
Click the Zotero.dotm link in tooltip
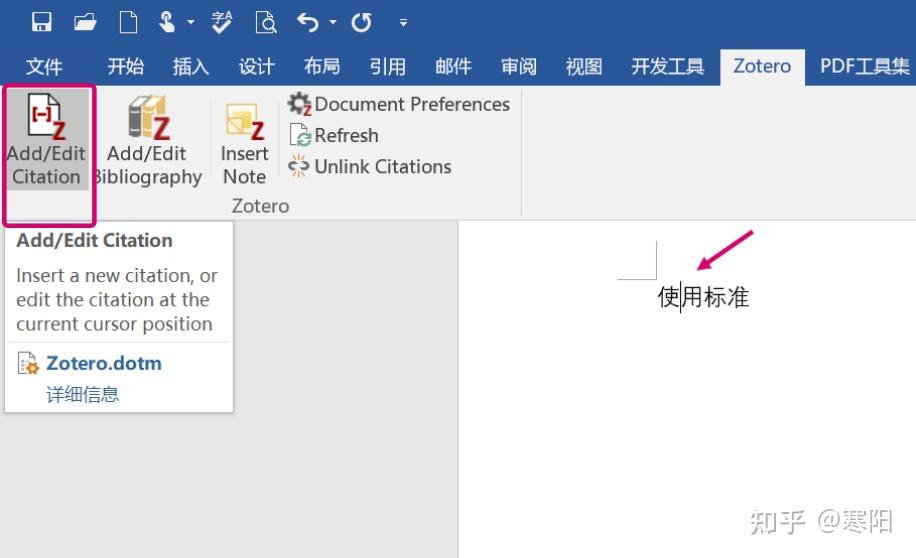point(103,363)
